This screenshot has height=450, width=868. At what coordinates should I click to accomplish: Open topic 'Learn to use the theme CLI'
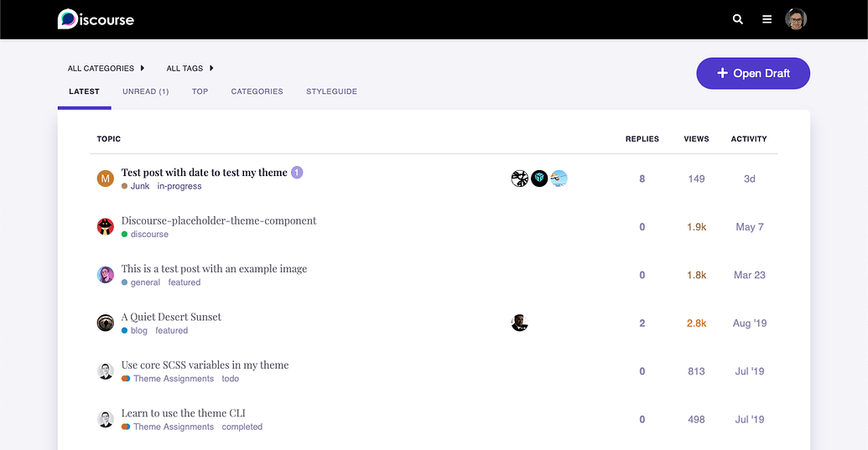point(183,413)
